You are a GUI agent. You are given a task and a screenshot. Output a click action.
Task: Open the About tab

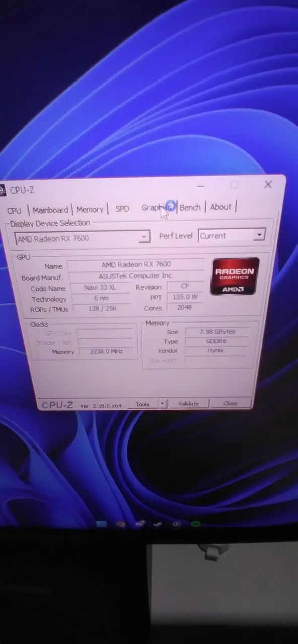(221, 207)
